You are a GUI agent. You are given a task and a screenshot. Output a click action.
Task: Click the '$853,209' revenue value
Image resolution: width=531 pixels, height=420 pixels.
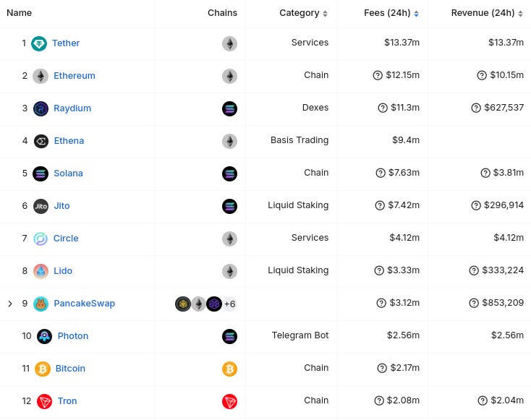pyautogui.click(x=503, y=303)
